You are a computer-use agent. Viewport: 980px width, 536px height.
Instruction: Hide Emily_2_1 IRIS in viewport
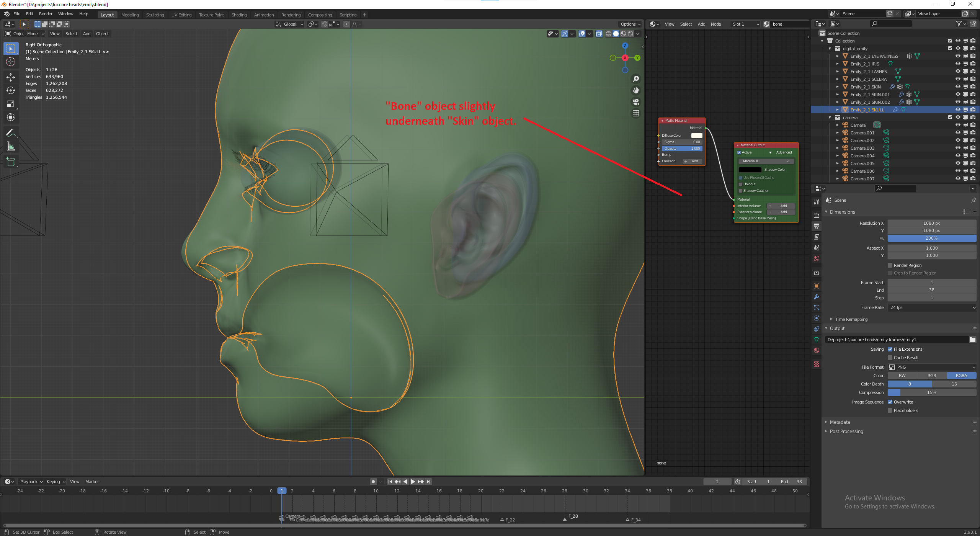click(x=958, y=64)
